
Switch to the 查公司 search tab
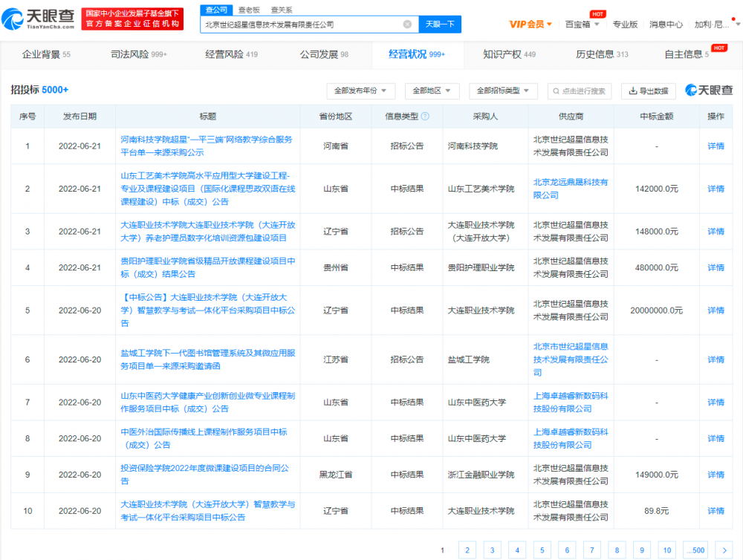[x=216, y=10]
